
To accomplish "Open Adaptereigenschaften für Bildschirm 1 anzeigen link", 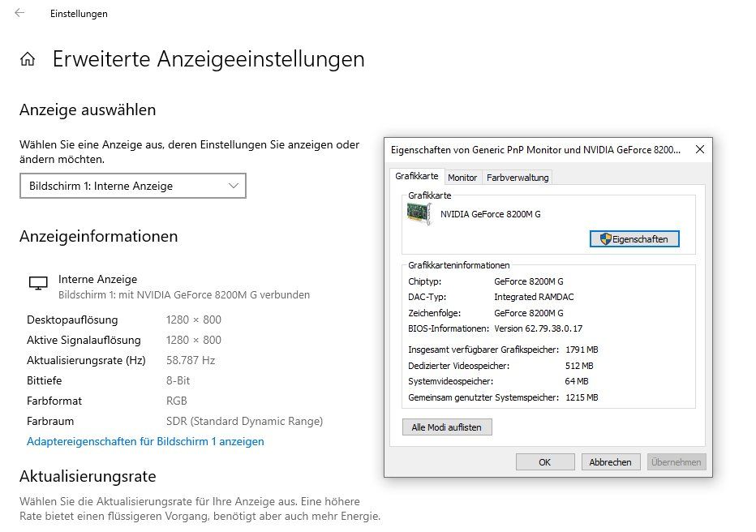I will click(146, 441).
